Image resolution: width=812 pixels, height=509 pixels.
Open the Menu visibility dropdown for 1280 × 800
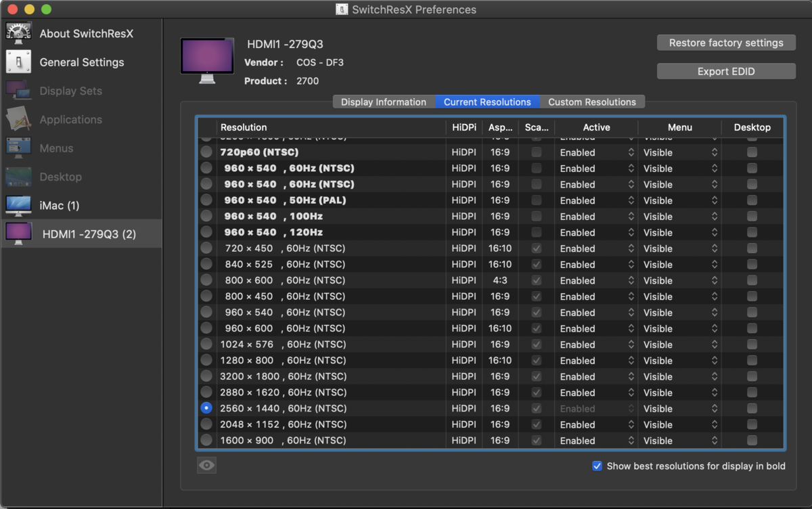[680, 361]
